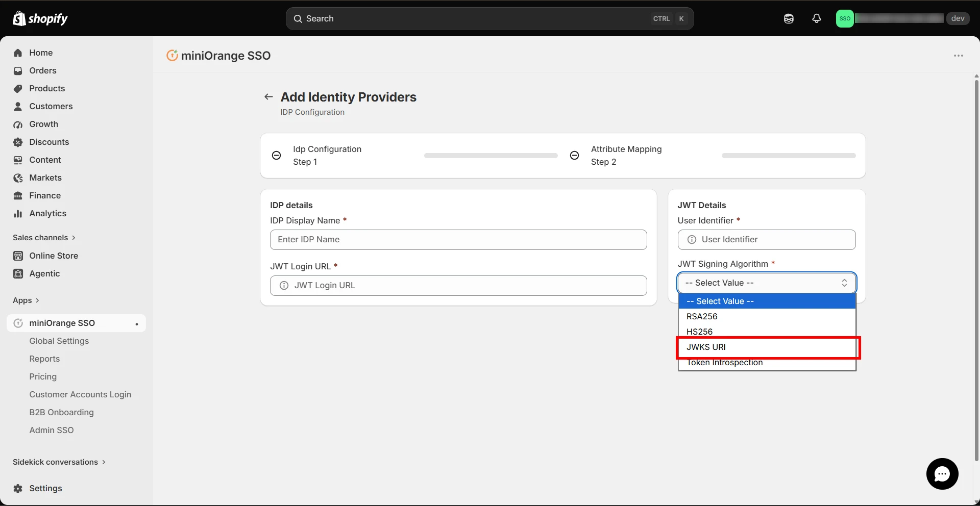The image size is (980, 506).
Task: Click the miniOrange SSO pin dot
Action: (136, 324)
